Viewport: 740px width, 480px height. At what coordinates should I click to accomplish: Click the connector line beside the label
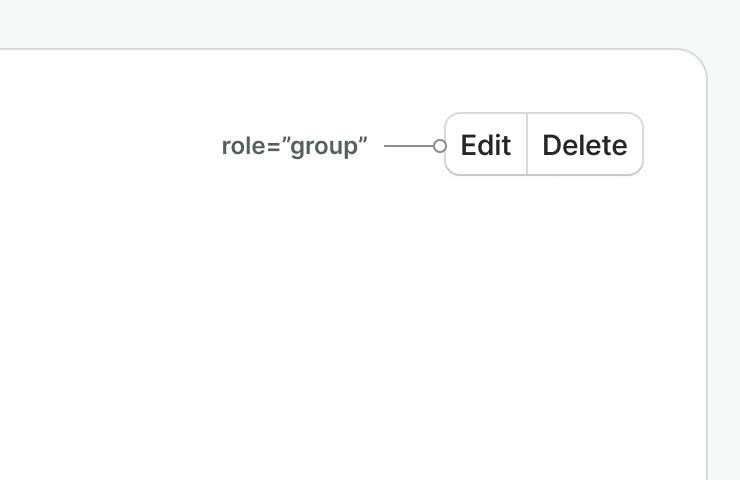[409, 146]
